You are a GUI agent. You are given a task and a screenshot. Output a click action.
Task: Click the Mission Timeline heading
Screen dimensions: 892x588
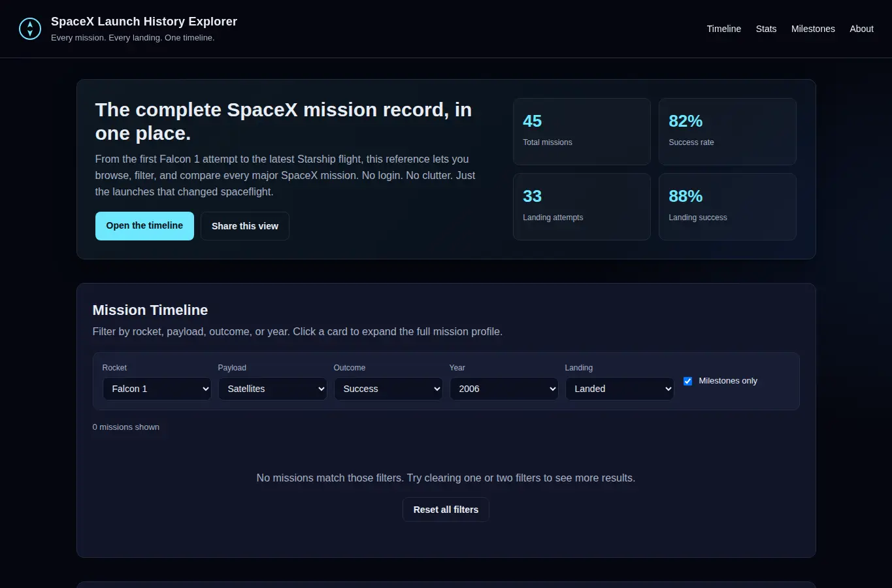coord(150,310)
